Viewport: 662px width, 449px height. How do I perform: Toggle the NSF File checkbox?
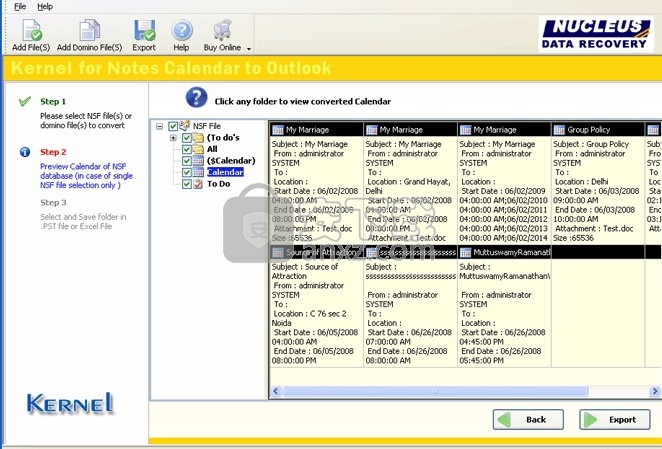[x=173, y=126]
